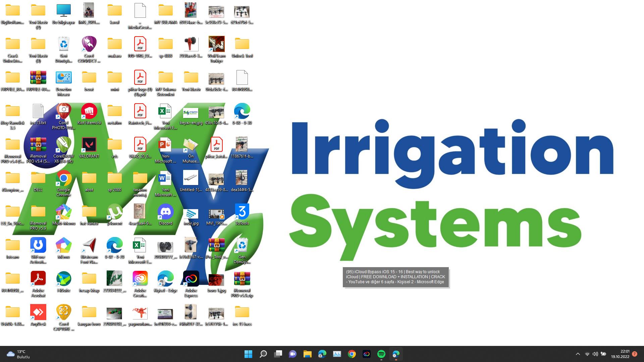Open the weather widget showing 13°C
The height and width of the screenshot is (362, 644).
click(18, 354)
